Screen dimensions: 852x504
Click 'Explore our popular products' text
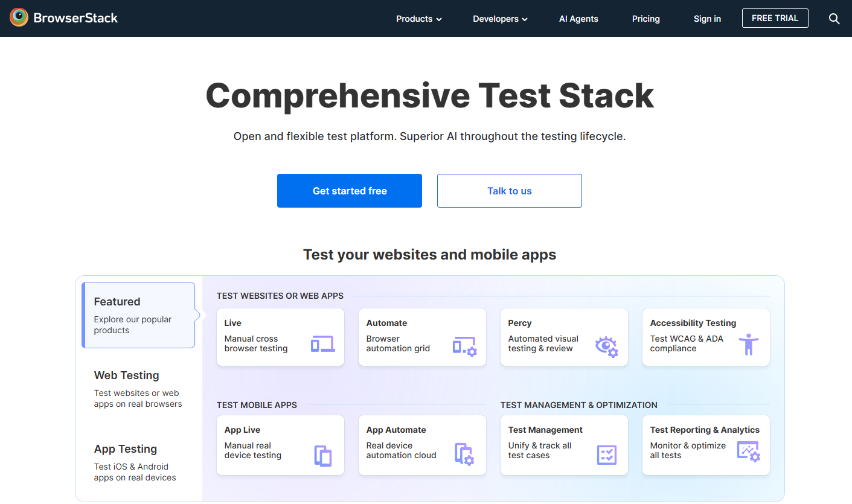pyautogui.click(x=133, y=325)
